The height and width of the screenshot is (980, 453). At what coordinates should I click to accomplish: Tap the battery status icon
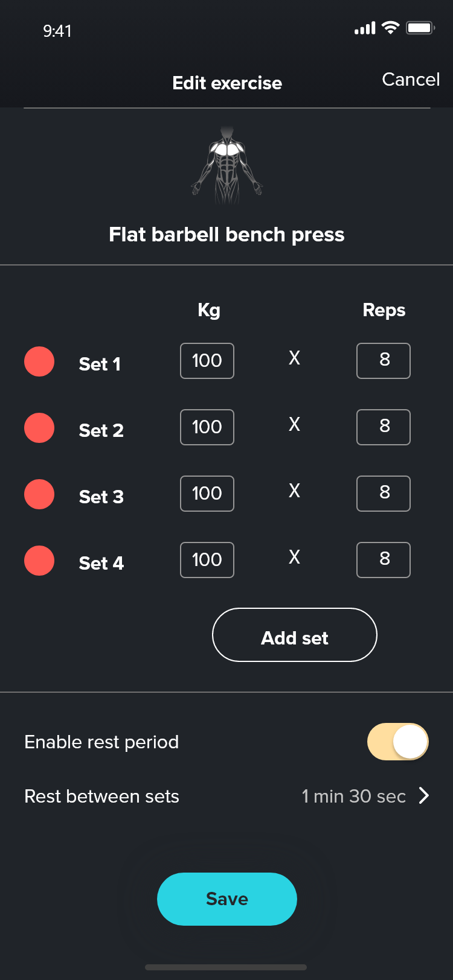[420, 28]
